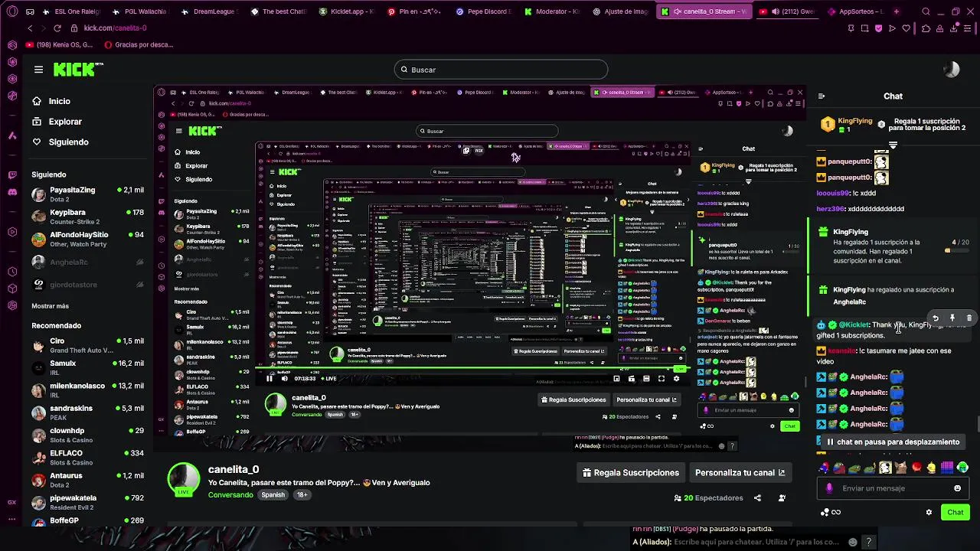The image size is (980, 551).
Task: Click the 20 Espectadores viewer count
Action: point(708,498)
